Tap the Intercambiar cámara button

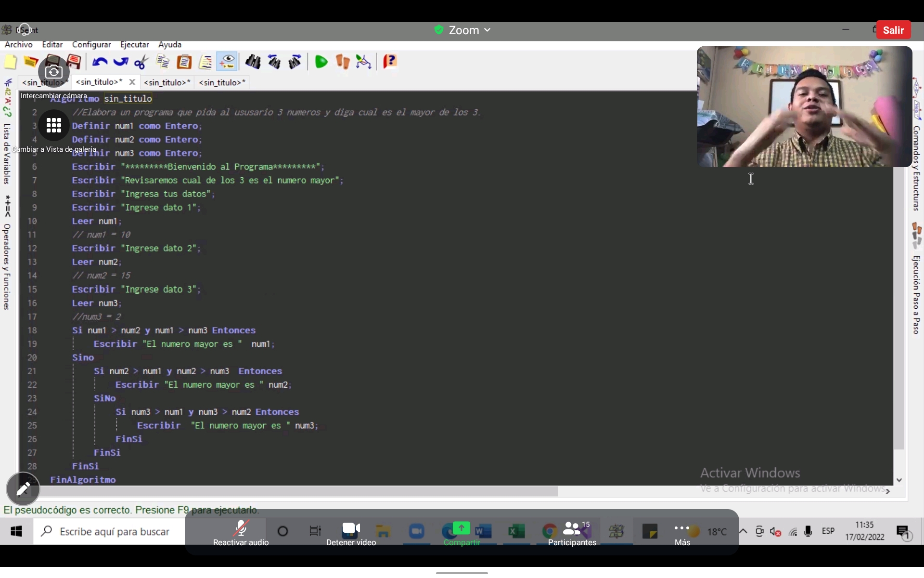click(53, 72)
